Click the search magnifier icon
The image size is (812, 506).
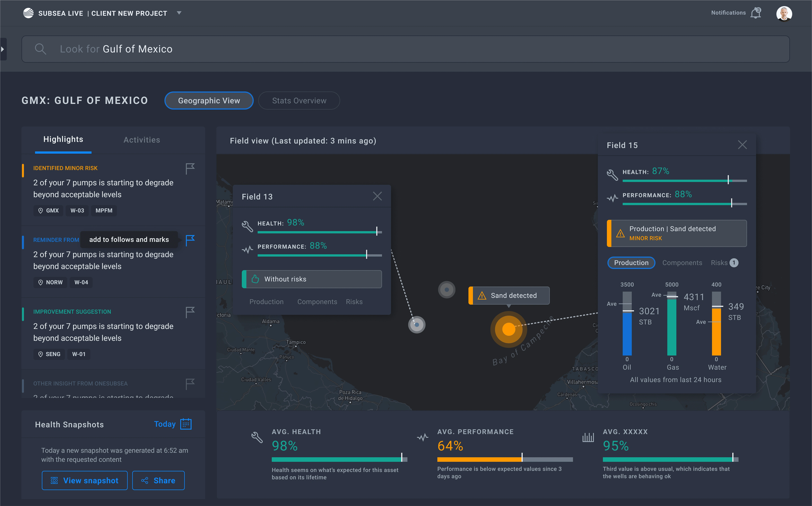pyautogui.click(x=40, y=49)
